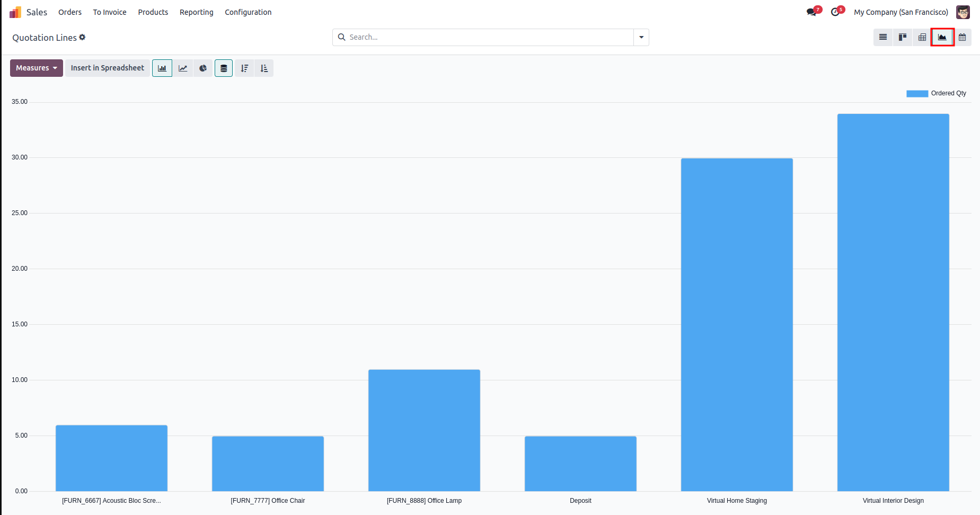Click the Ordered Qty legend color swatch
980x515 pixels.
917,94
